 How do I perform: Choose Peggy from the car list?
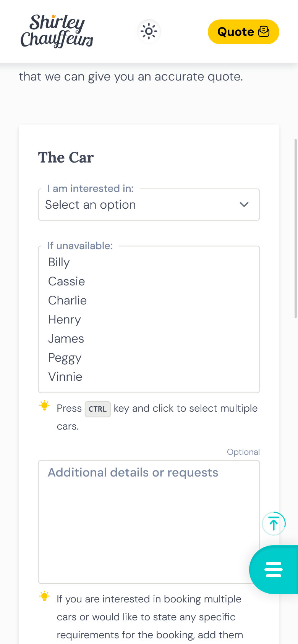65,358
